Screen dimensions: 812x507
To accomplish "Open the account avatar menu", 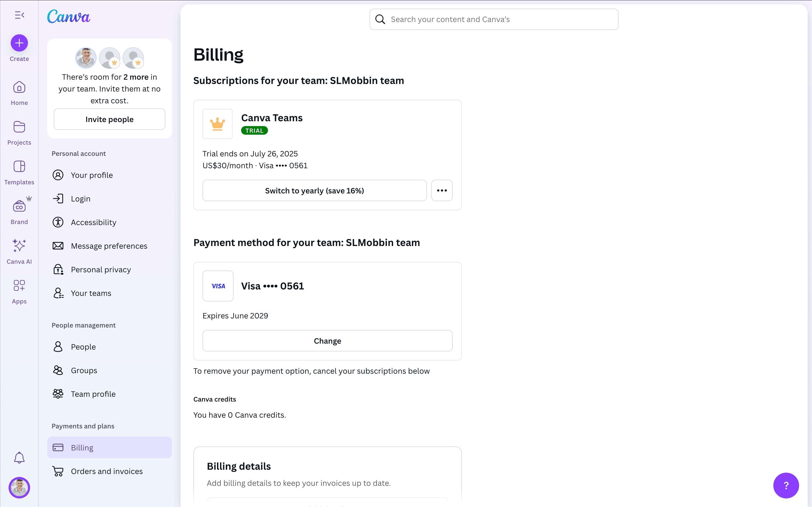I will coord(19,488).
